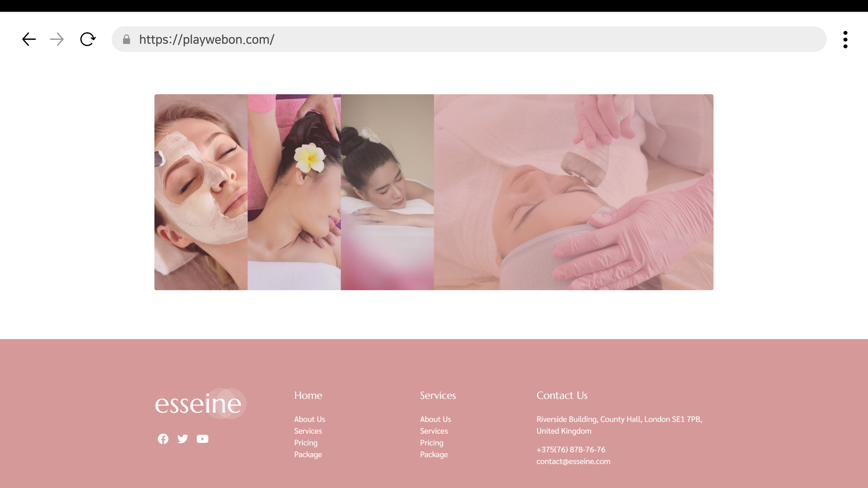
Task: Click the phone number +375(76) 878-76-76
Action: (570, 450)
